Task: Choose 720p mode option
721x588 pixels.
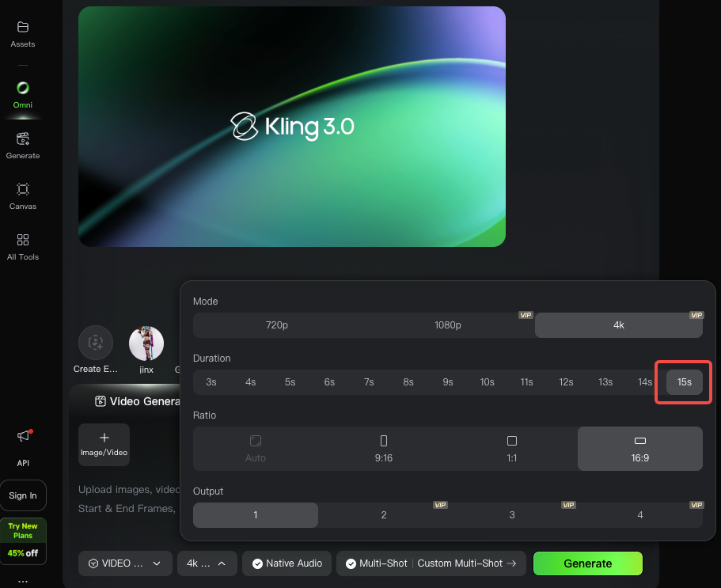Action: pyautogui.click(x=279, y=325)
